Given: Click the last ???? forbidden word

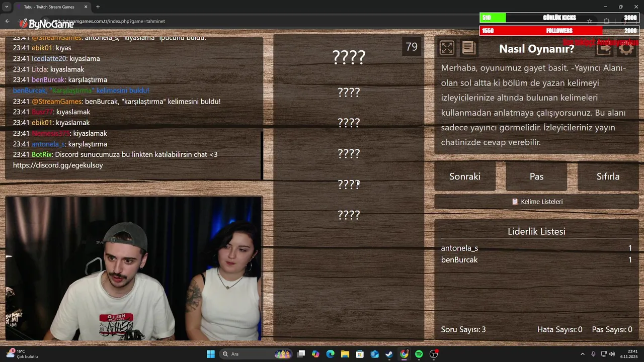Looking at the screenshot, I should [349, 215].
